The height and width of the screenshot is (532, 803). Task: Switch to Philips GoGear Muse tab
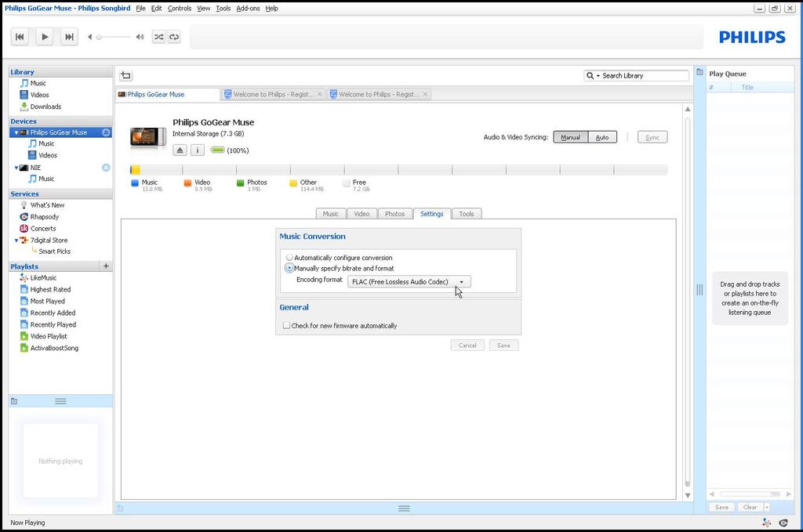[168, 94]
